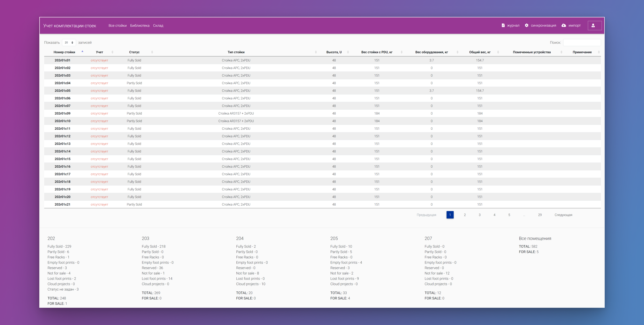The height and width of the screenshot is (325, 644).
Task: Click the импорт cloud upload icon
Action: click(563, 25)
